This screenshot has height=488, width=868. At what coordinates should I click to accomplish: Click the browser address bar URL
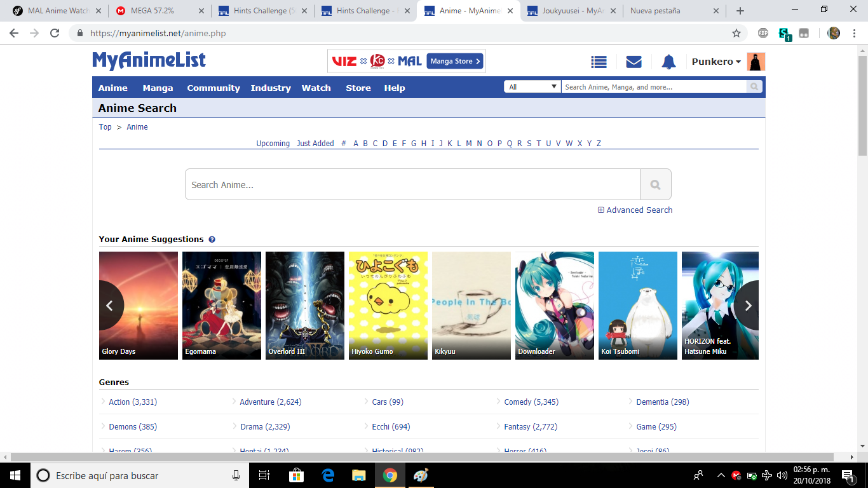[158, 33]
